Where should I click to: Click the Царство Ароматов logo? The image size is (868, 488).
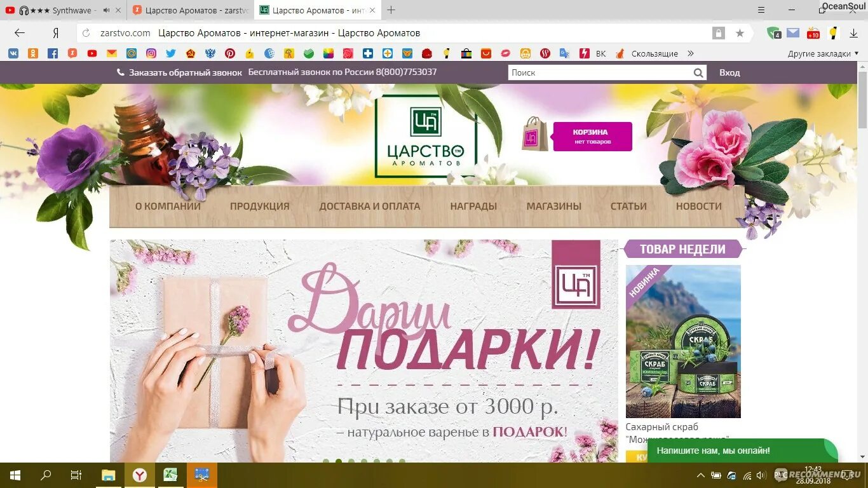coord(426,136)
